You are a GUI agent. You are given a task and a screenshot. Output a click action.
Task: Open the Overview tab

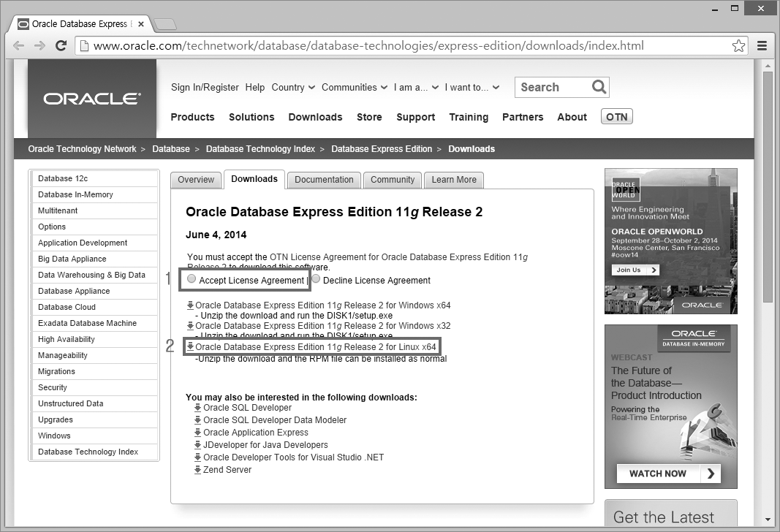(196, 180)
